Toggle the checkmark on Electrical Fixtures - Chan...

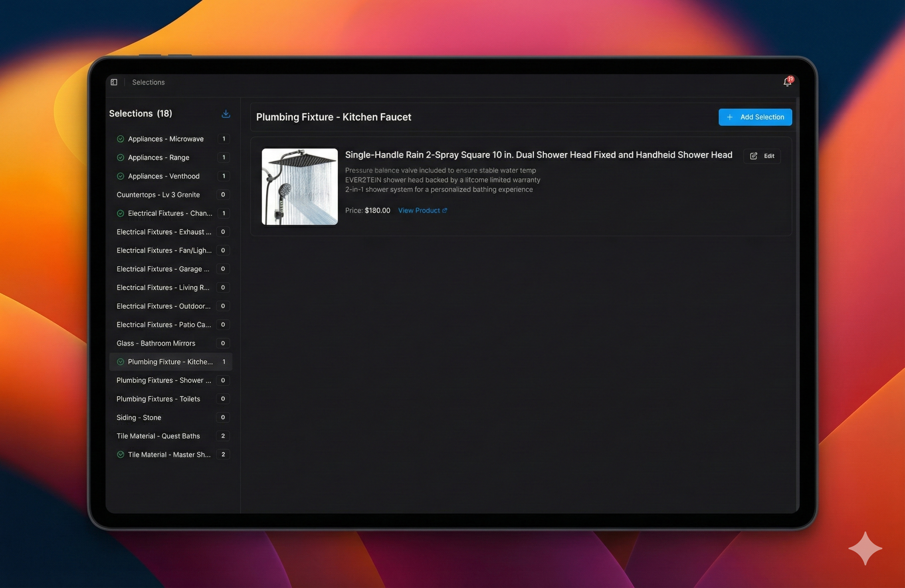coord(121,213)
